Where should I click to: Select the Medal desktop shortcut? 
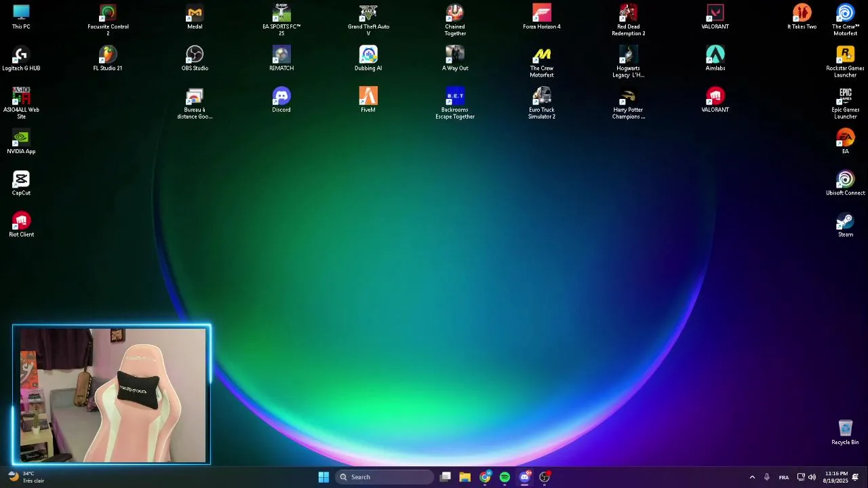195,17
